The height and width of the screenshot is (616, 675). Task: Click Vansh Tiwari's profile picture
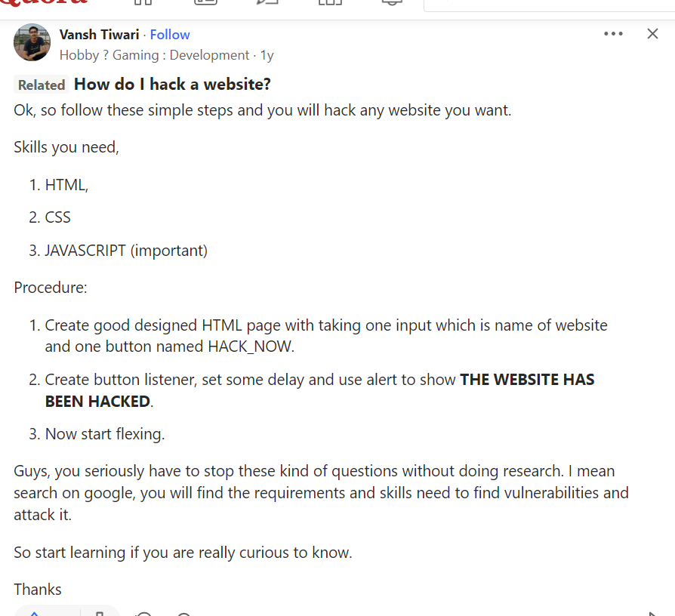(x=32, y=42)
